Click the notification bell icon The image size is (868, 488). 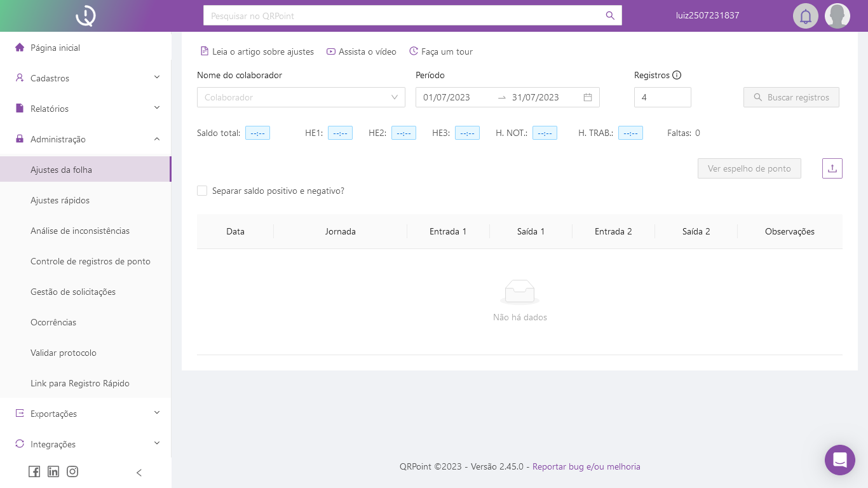click(x=805, y=16)
